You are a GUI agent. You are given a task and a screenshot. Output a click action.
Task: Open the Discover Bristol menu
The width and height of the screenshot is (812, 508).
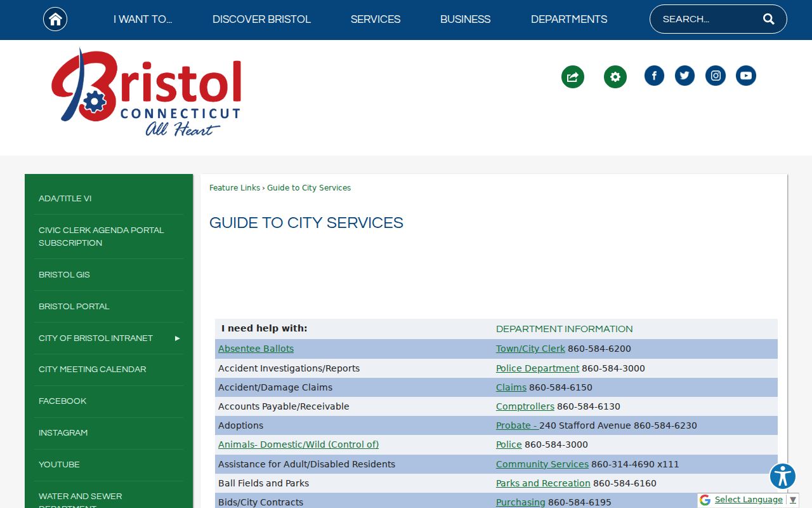(x=261, y=19)
